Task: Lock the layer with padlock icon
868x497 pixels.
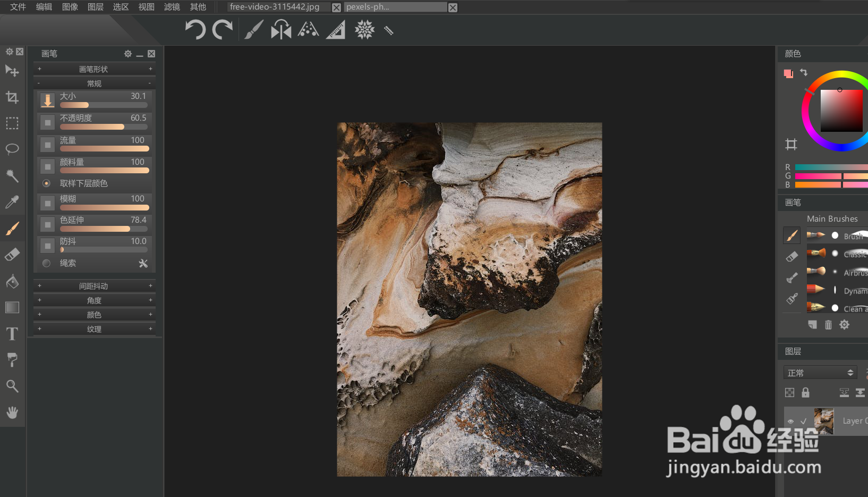Action: pos(805,392)
